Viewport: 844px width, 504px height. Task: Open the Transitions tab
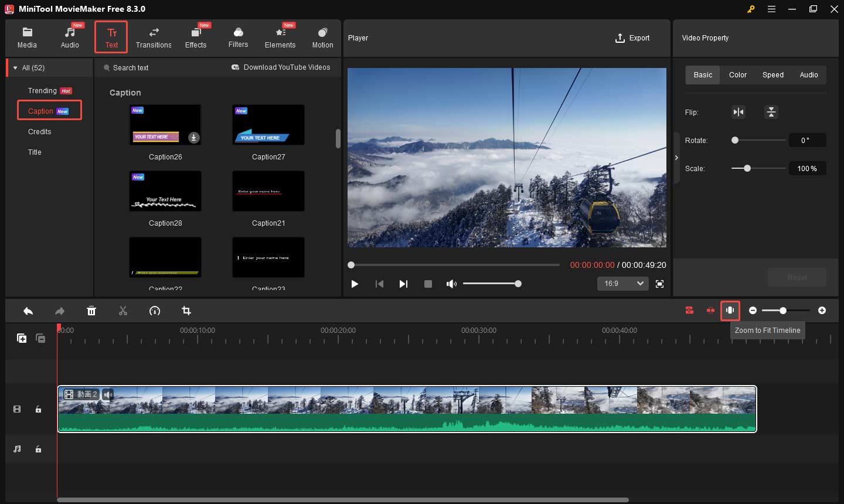pos(154,38)
